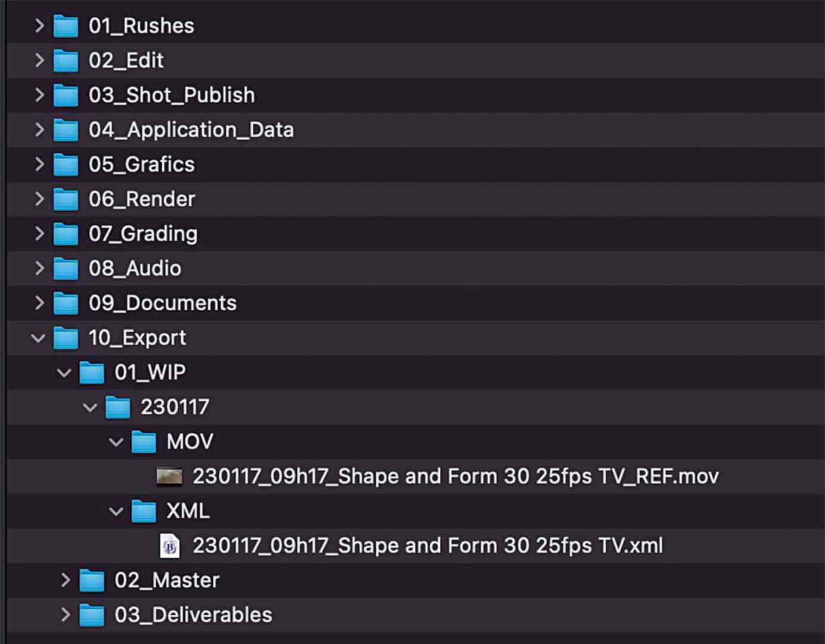Click the XML folder icon
This screenshot has width=825, height=644.
click(x=143, y=511)
